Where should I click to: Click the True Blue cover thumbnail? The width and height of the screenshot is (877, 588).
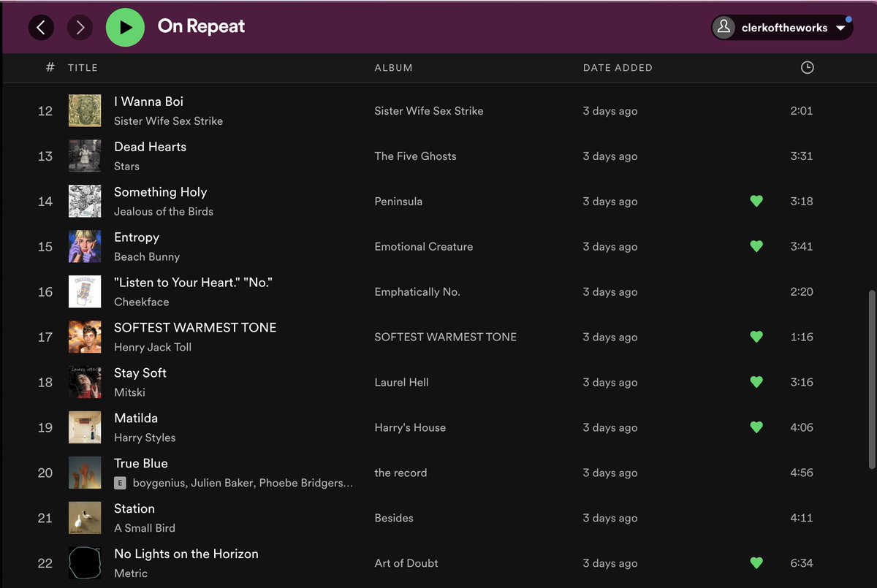point(85,473)
